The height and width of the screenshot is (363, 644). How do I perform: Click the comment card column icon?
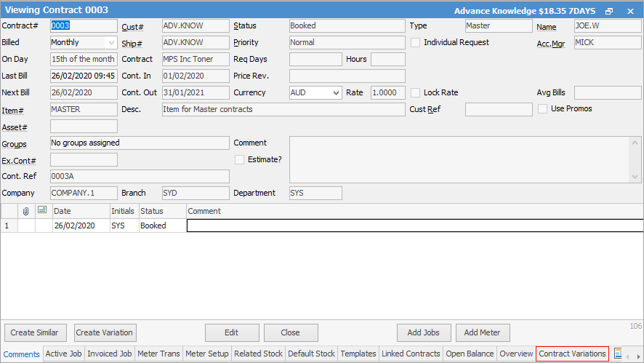click(42, 211)
